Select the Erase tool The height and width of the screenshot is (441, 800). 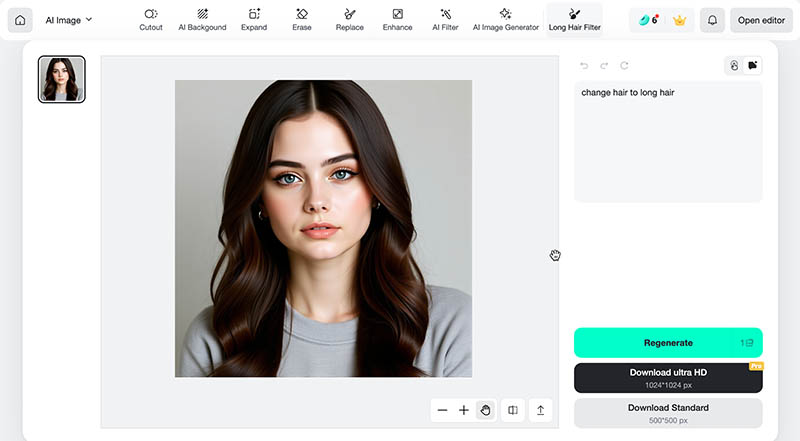(302, 19)
